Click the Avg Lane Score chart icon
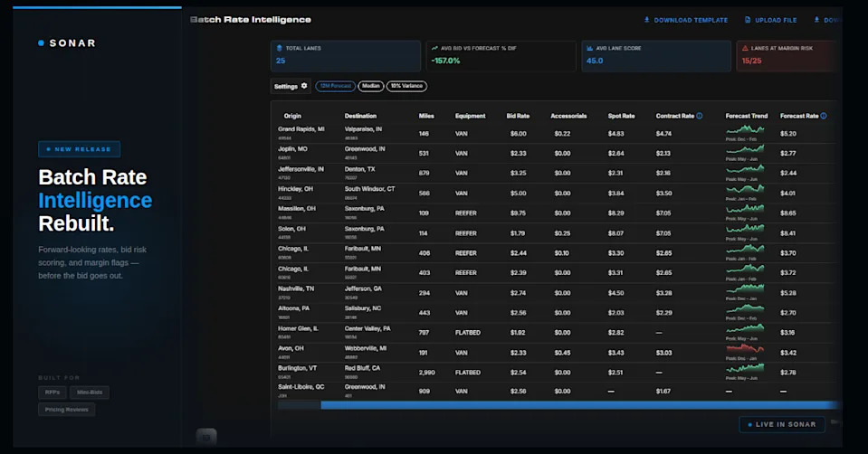The height and width of the screenshot is (454, 868). coord(589,48)
